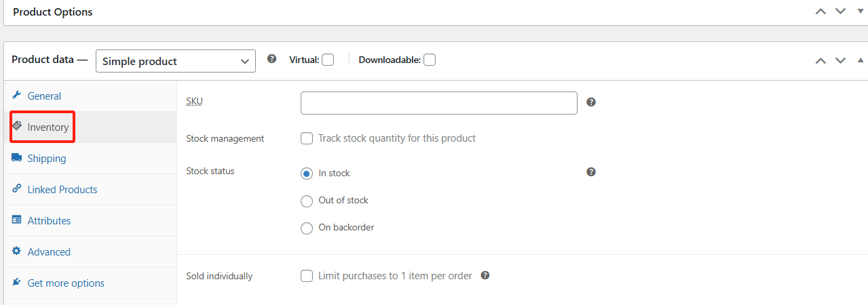The width and height of the screenshot is (868, 305).
Task: Click the help icon beside Stock status
Action: tap(591, 172)
